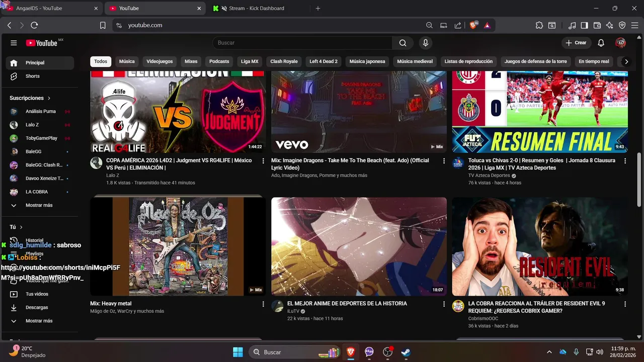The height and width of the screenshot is (362, 644).
Task: Click the search magnifier button
Action: coord(403,43)
